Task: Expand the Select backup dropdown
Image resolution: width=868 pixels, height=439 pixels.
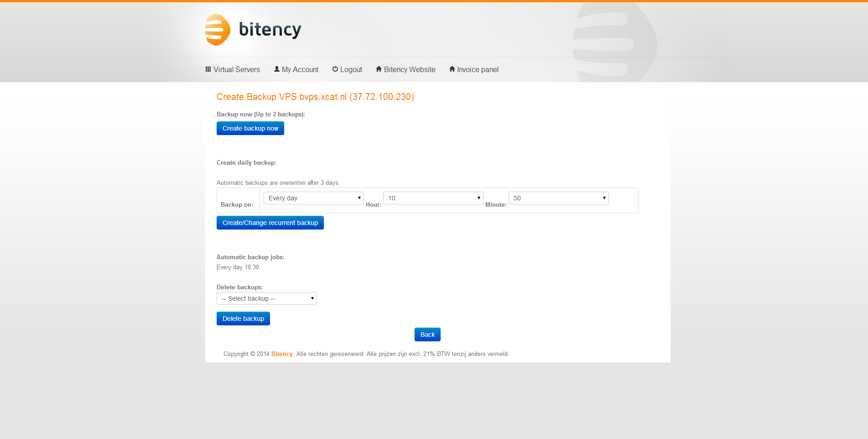Action: (x=267, y=298)
